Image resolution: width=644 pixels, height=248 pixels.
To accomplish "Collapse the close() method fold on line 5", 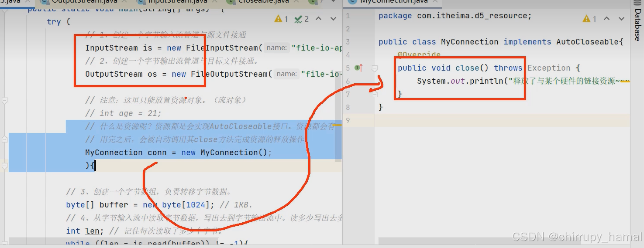I will [x=375, y=68].
